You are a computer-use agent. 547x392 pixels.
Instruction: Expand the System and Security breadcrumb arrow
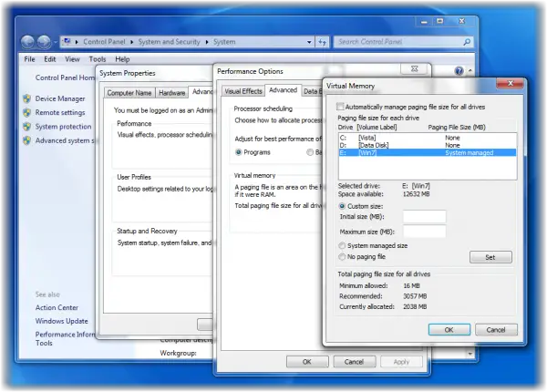coord(207,42)
